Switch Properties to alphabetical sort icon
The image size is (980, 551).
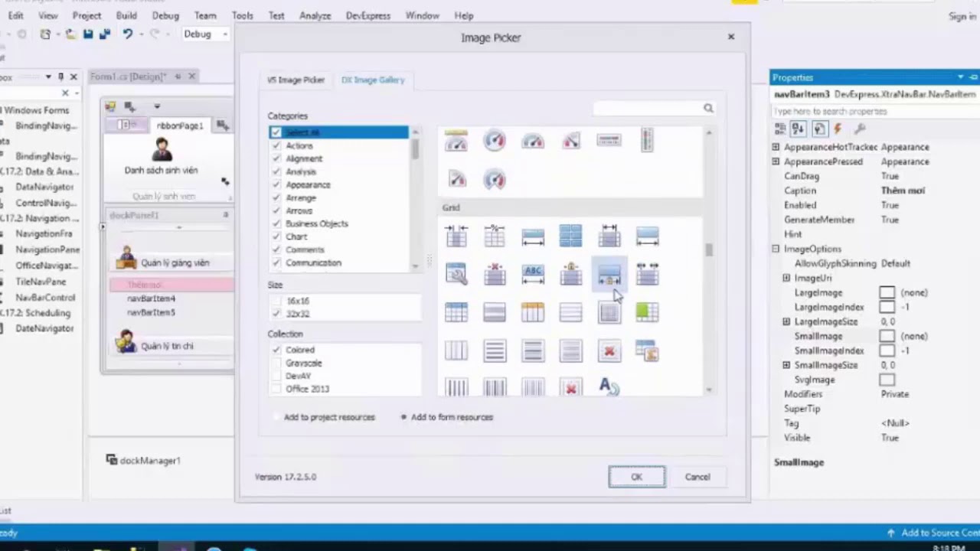pyautogui.click(x=798, y=129)
